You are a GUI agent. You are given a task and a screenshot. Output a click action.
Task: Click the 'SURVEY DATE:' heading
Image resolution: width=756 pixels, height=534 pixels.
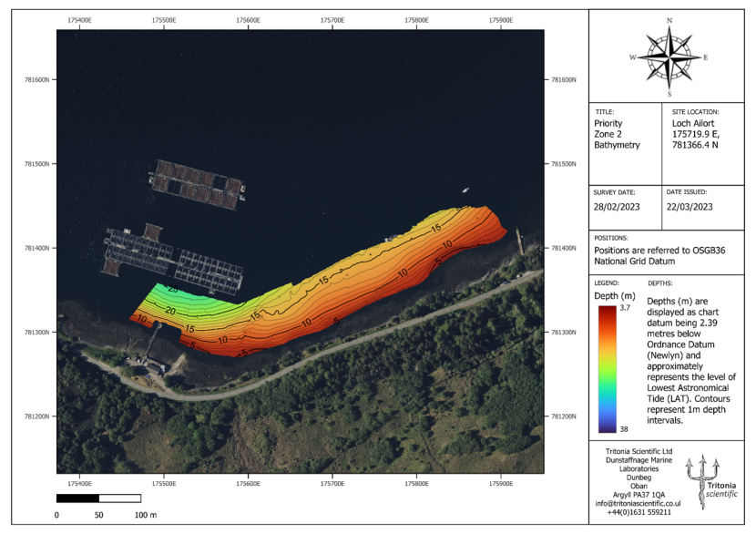(x=614, y=192)
